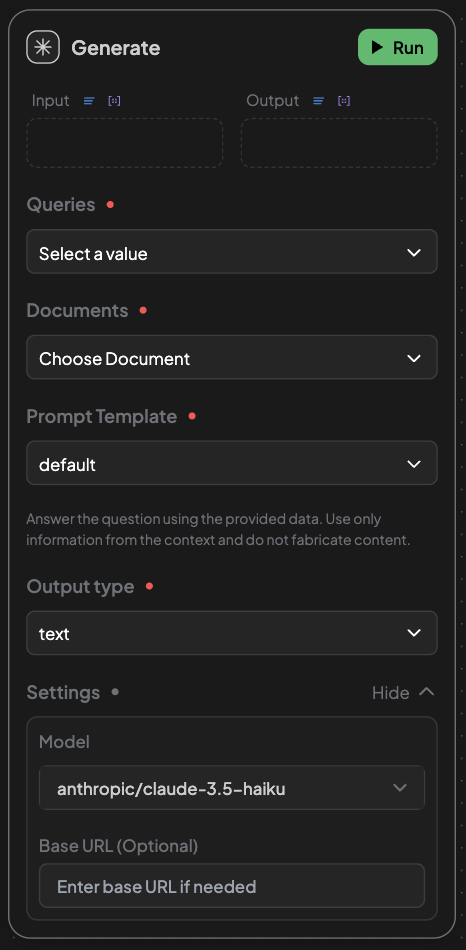Click the empty Input connection box

click(125, 143)
